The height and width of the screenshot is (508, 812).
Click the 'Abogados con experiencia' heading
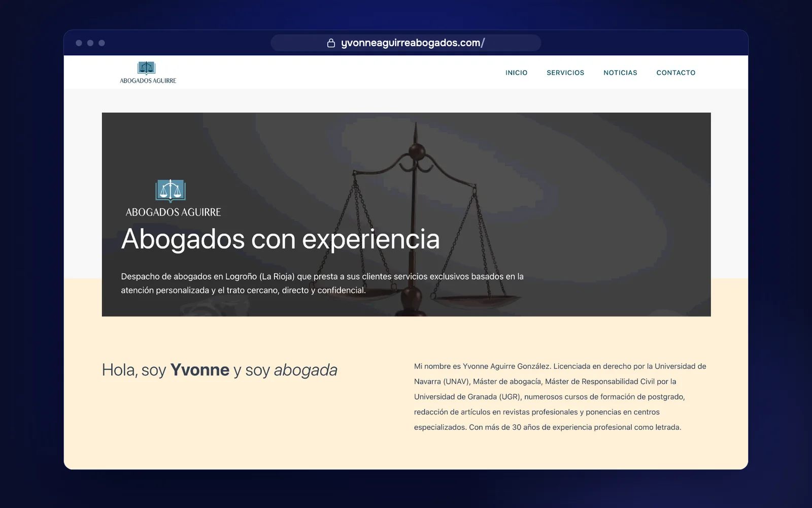[x=280, y=239]
